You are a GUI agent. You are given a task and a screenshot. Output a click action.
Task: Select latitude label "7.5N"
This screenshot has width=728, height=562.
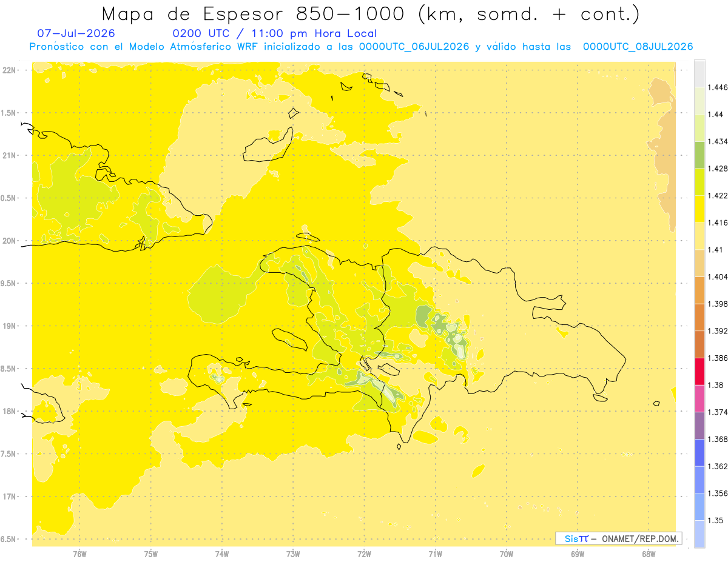[x=8, y=454]
